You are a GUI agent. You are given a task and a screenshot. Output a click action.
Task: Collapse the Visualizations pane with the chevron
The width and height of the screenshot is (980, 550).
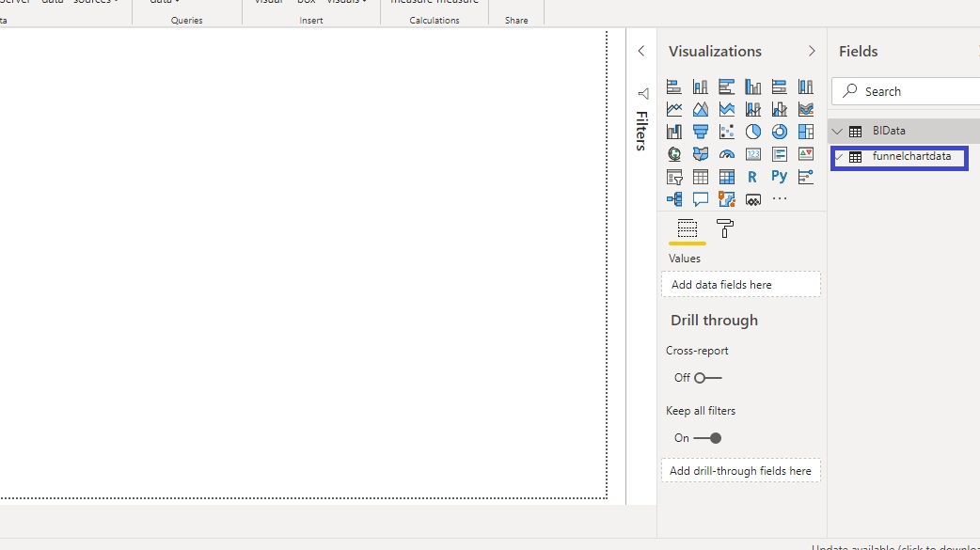pos(812,52)
